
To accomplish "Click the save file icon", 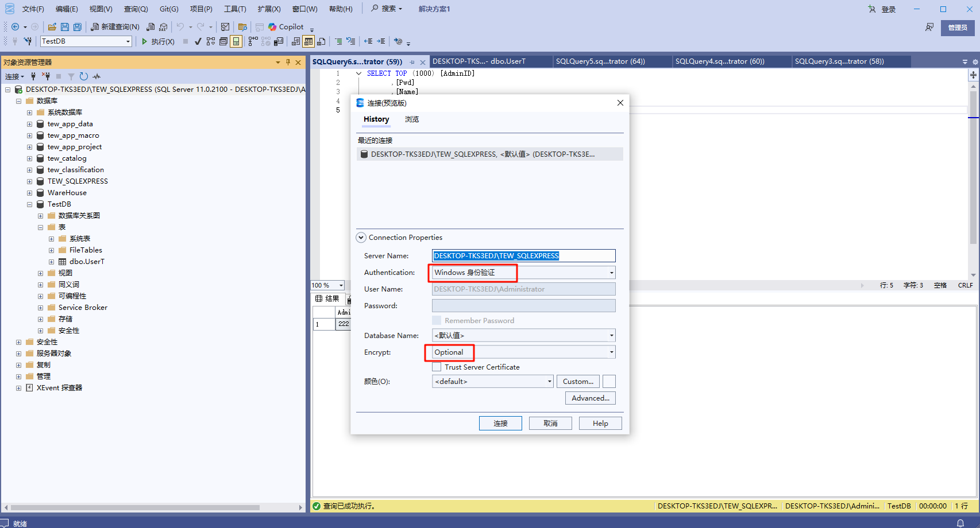I will click(x=65, y=27).
